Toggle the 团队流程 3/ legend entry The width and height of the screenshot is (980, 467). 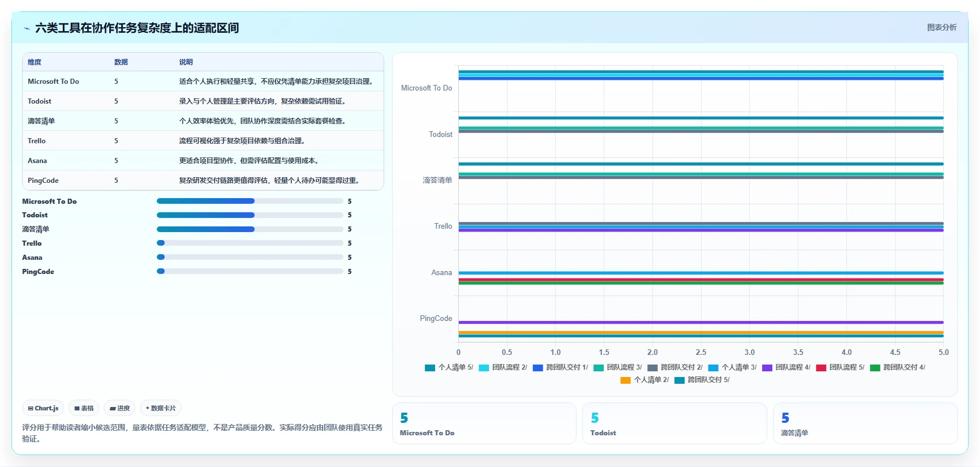(x=617, y=367)
